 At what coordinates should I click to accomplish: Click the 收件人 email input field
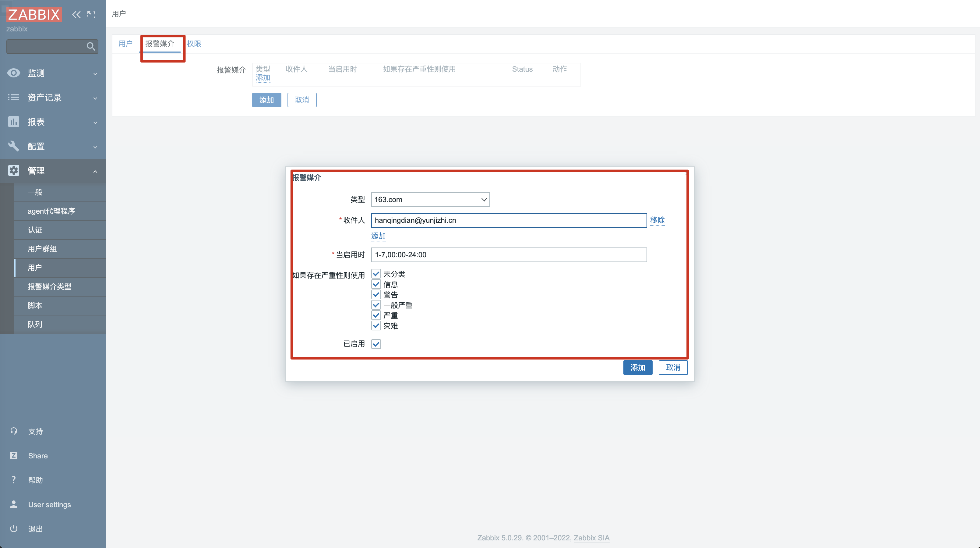coord(509,220)
